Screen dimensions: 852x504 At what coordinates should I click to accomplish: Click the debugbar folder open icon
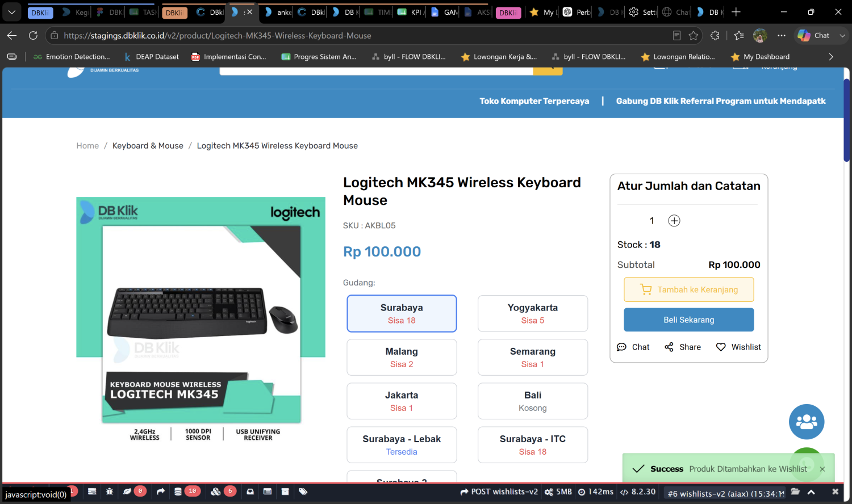tap(795, 492)
